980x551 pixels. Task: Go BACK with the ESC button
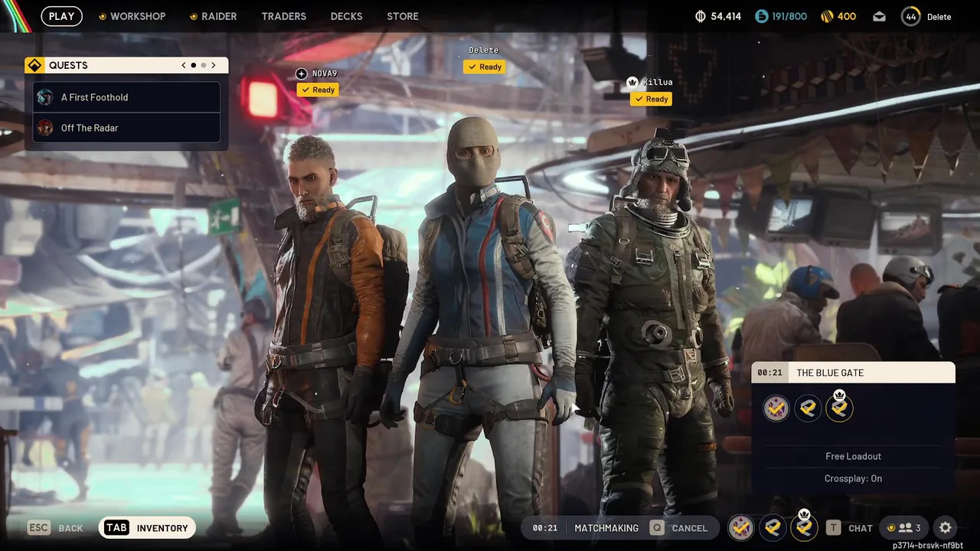click(56, 528)
